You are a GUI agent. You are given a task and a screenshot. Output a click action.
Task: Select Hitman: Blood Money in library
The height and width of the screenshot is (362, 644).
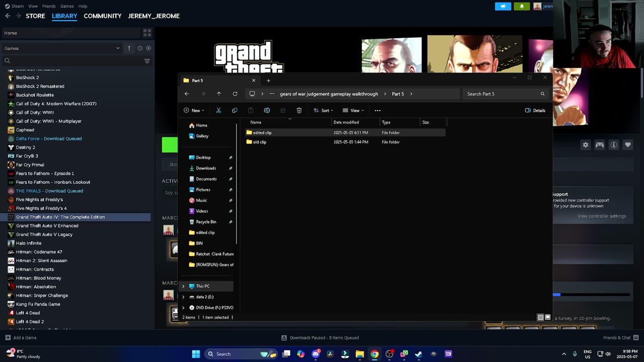point(38,278)
